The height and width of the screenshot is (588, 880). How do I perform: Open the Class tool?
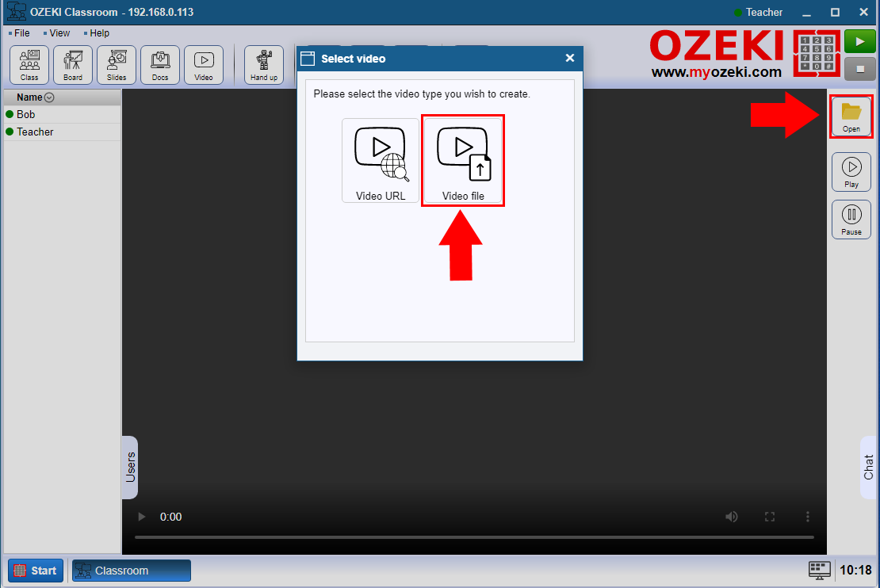coord(29,65)
